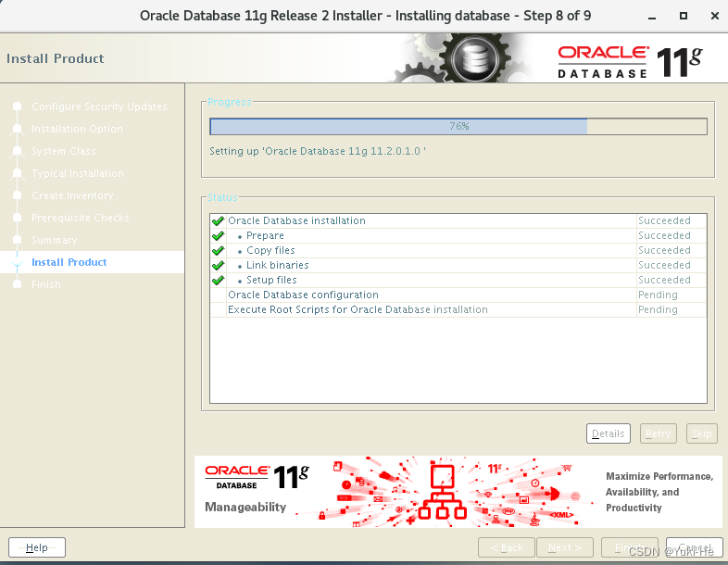Select Create Inventory step
Image resolution: width=728 pixels, height=565 pixels.
(72, 195)
